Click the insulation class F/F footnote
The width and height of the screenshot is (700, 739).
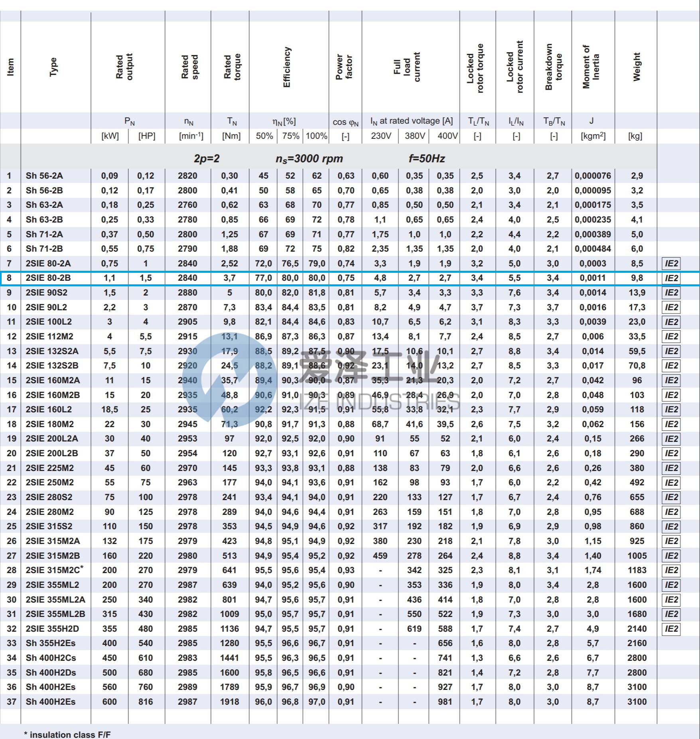[67, 734]
